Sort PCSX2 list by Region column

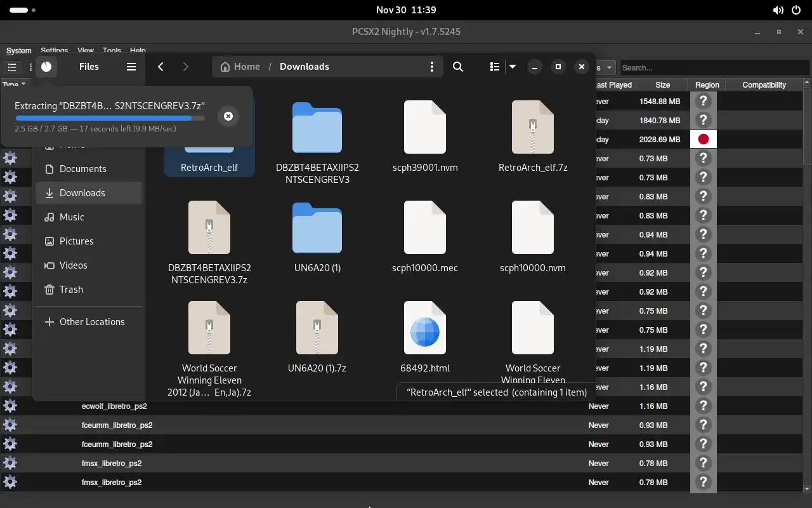707,84
